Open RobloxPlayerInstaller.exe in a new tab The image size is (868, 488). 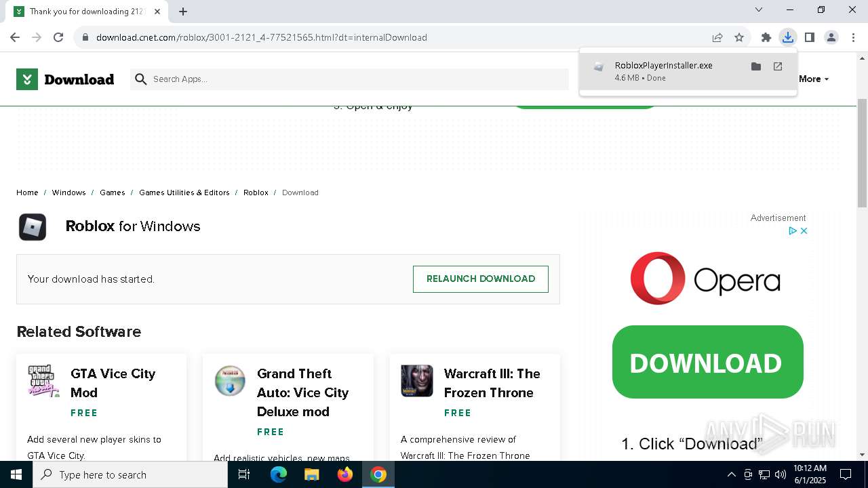tap(778, 66)
